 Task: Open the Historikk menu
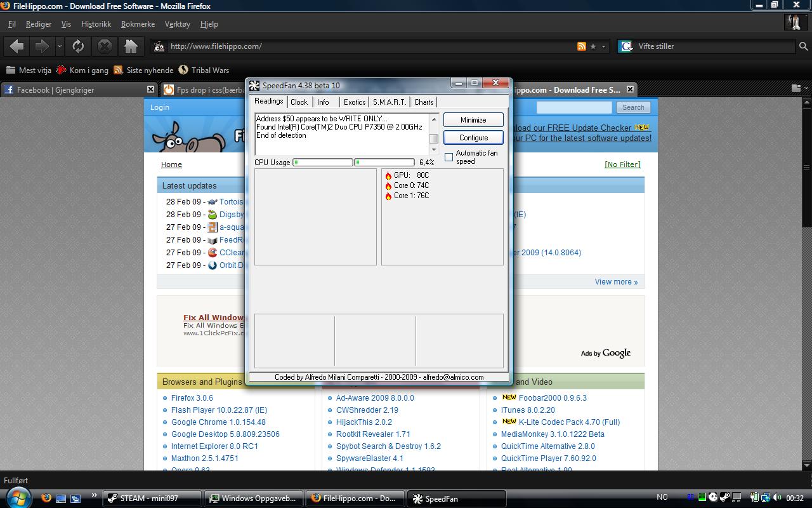pyautogui.click(x=96, y=24)
